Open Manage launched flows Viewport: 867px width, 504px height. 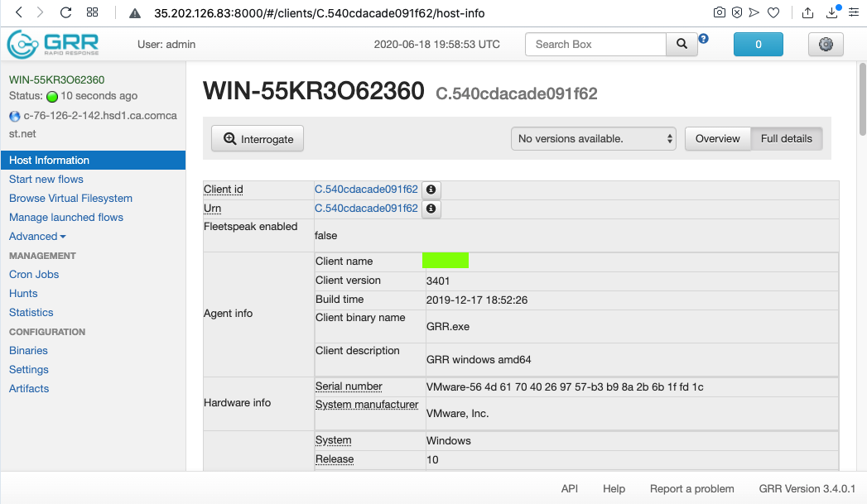tap(65, 217)
